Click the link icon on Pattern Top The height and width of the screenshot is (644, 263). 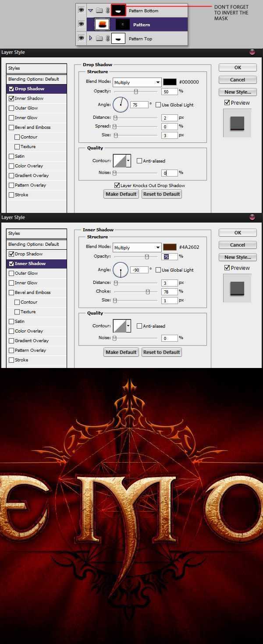[107, 39]
